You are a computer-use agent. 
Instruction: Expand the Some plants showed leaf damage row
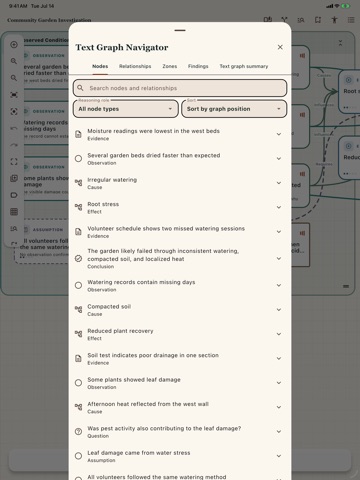point(279,383)
